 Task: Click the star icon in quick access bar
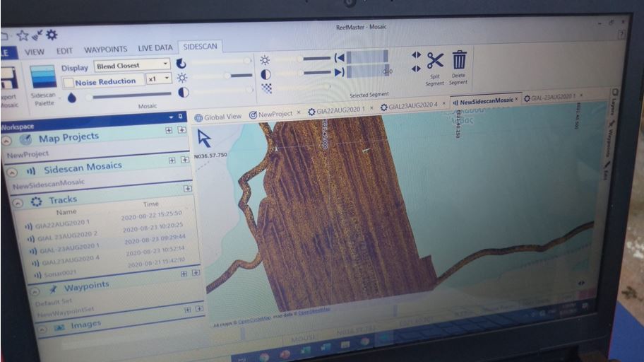tap(23, 35)
